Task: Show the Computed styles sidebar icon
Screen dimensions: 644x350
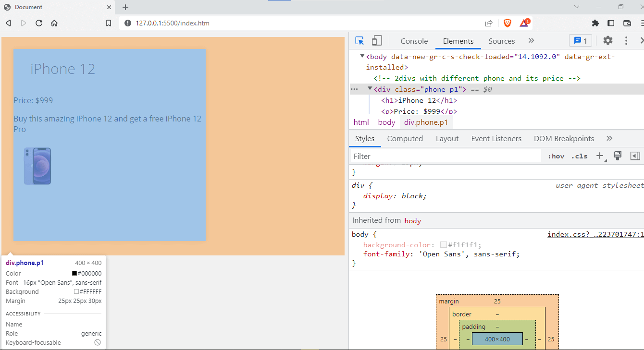Action: coord(635,156)
